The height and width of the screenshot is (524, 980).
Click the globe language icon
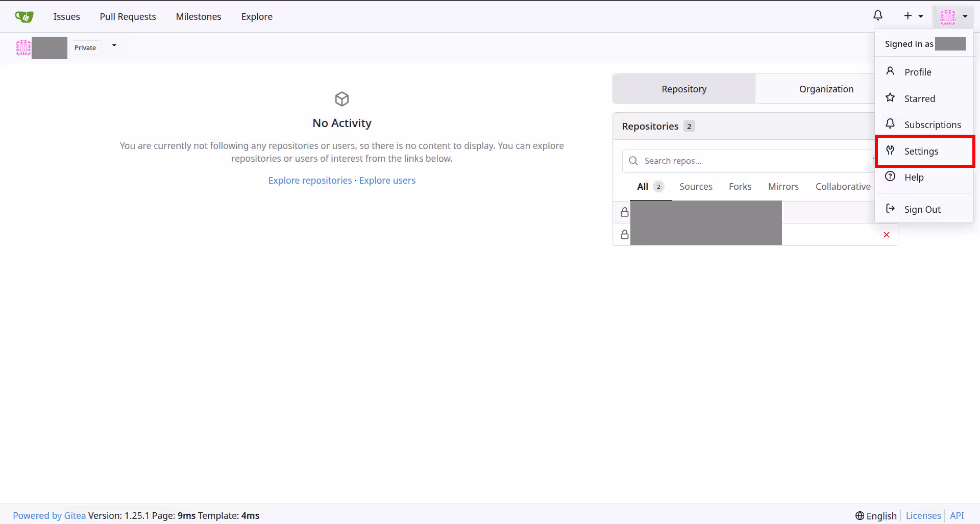(x=860, y=516)
